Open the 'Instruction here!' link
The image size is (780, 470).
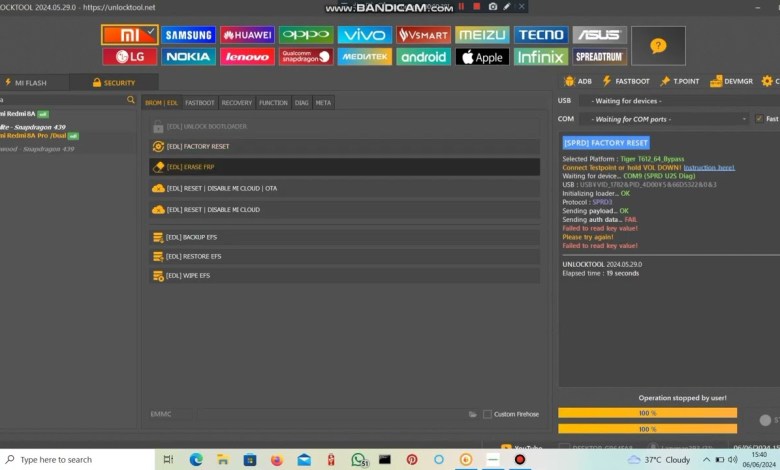[x=711, y=167]
